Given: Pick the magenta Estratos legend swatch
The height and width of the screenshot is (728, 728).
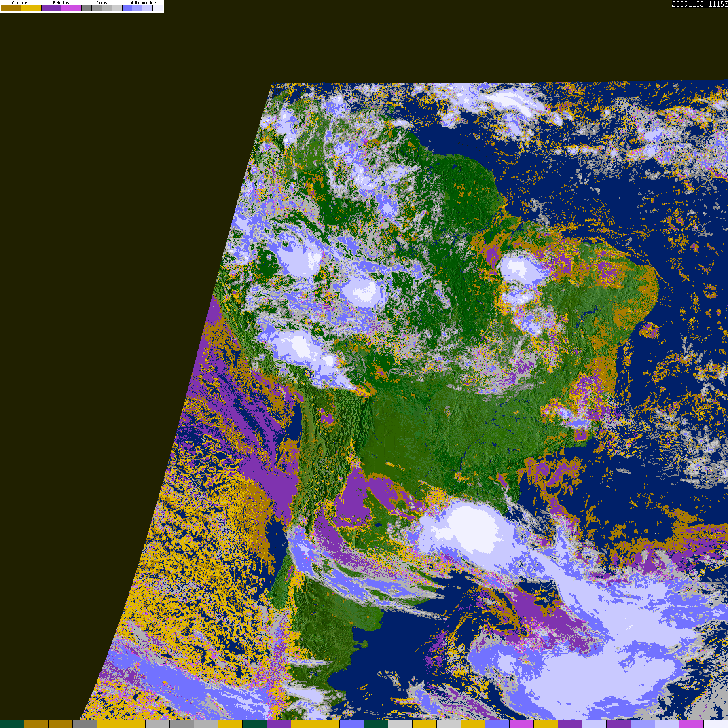Looking at the screenshot, I should coord(72,8).
